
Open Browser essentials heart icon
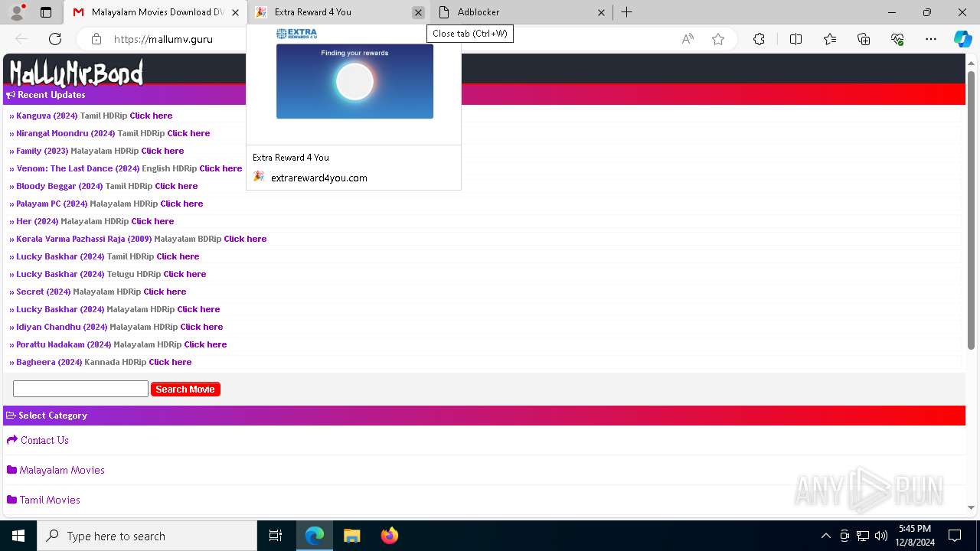point(897,39)
